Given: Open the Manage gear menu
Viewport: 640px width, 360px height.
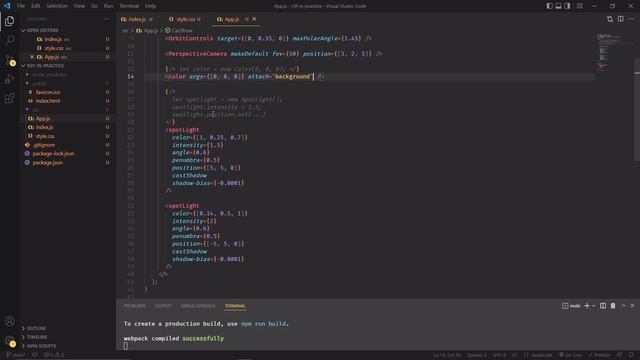Looking at the screenshot, I should click(9, 340).
